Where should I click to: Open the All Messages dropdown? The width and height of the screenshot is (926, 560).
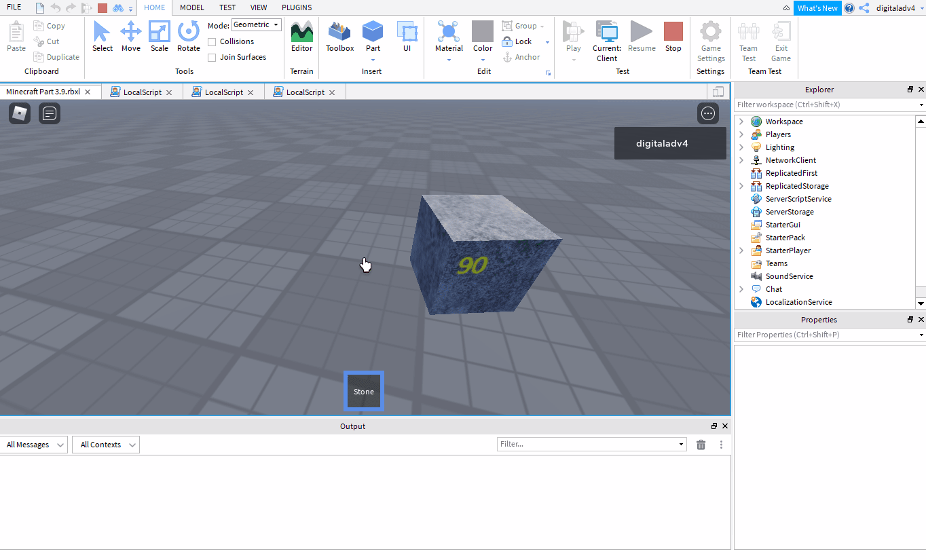point(33,445)
